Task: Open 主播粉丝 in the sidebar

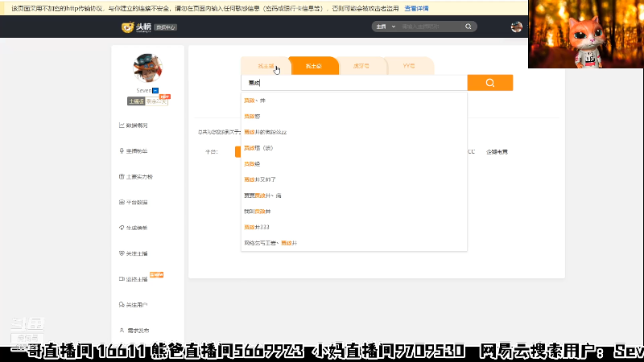Action: (137, 151)
